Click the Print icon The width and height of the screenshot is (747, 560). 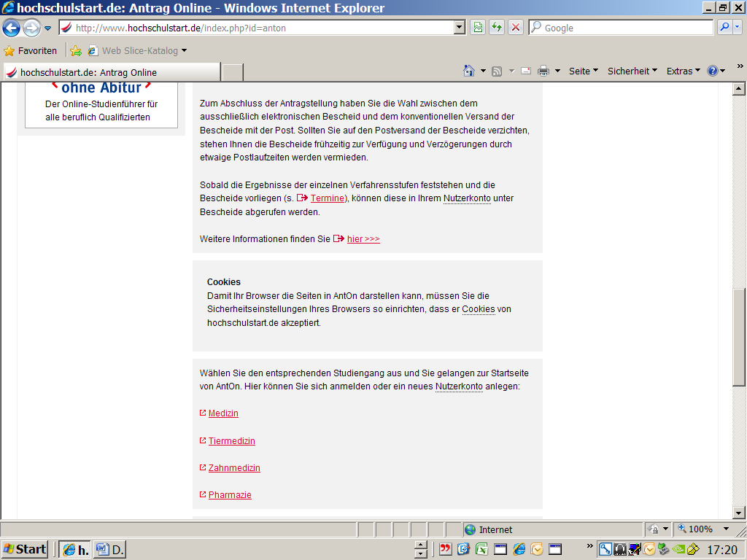(543, 71)
